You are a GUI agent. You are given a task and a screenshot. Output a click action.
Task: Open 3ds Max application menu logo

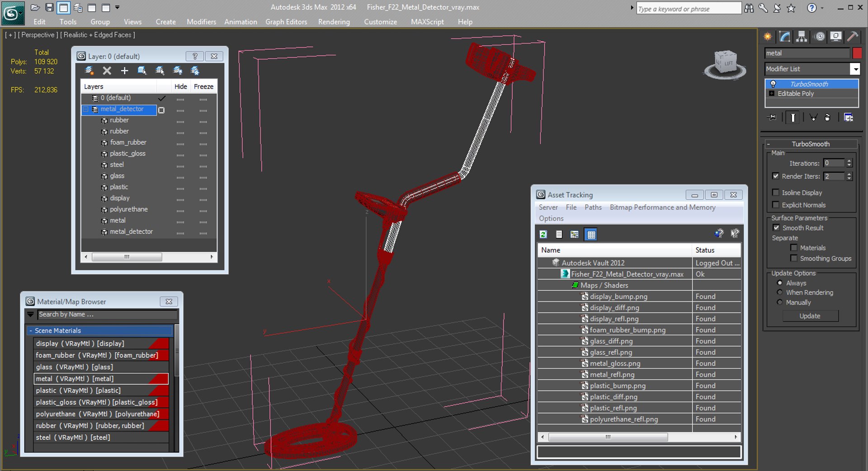point(12,14)
